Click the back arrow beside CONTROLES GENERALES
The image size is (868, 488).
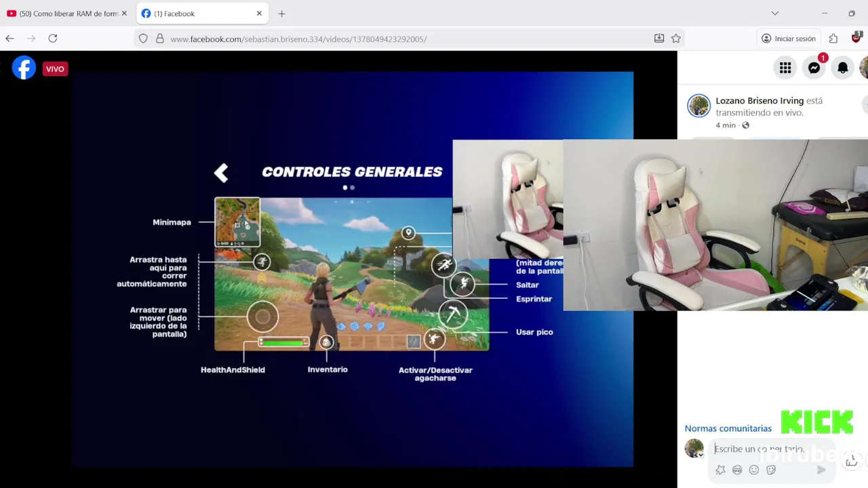221,173
